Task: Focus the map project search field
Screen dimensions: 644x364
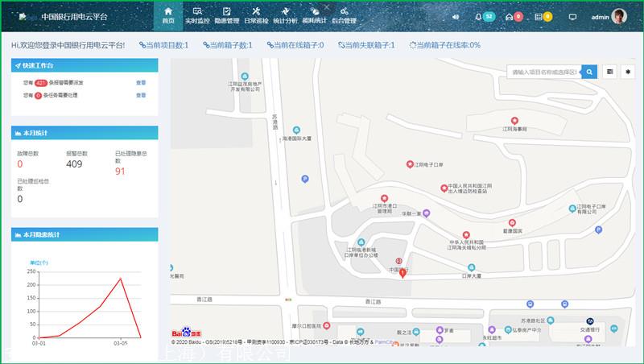Action: click(x=544, y=72)
